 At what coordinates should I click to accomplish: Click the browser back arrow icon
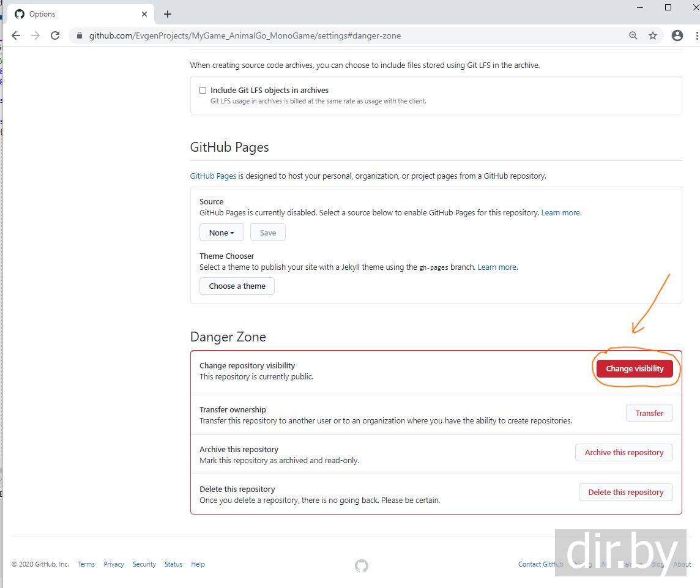tap(16, 35)
